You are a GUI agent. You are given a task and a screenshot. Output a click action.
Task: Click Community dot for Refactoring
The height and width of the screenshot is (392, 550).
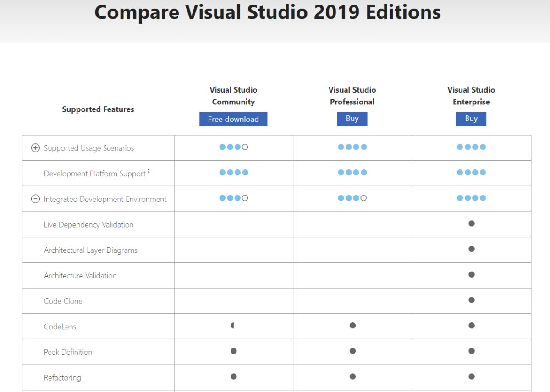point(234,376)
